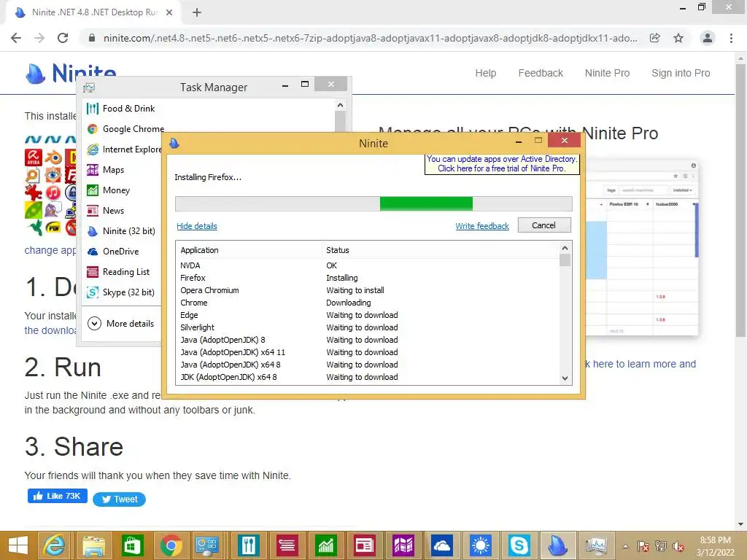The height and width of the screenshot is (560, 747).
Task: Open Weather app from the taskbar
Action: [480, 545]
